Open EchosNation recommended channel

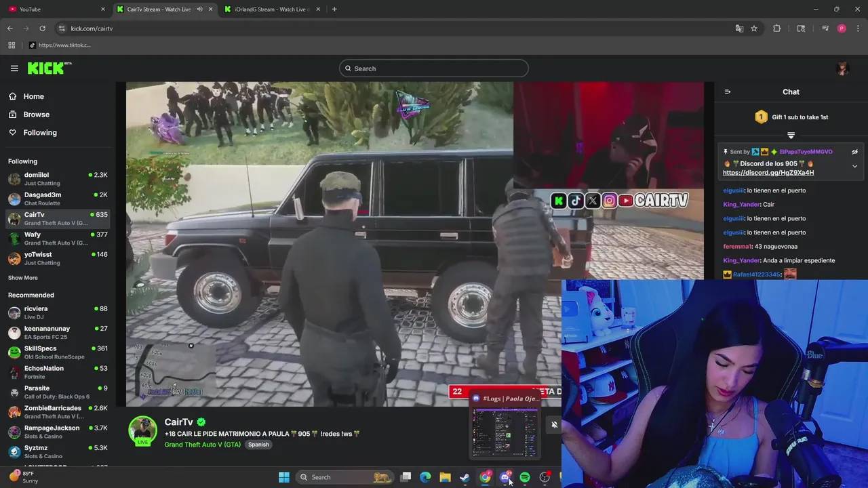(x=58, y=372)
